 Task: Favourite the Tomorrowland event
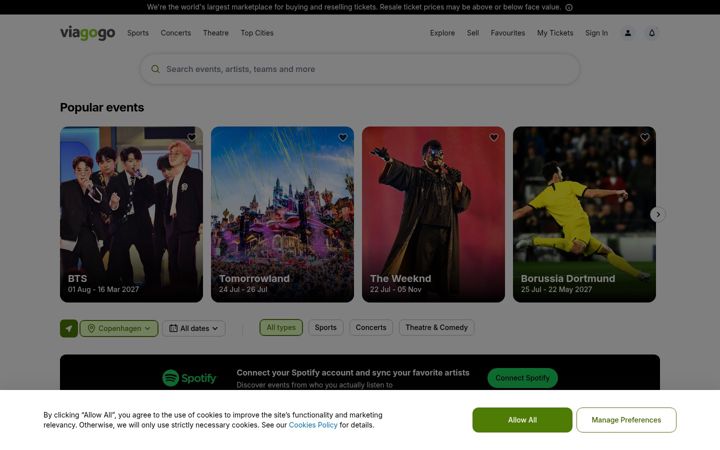coord(343,137)
